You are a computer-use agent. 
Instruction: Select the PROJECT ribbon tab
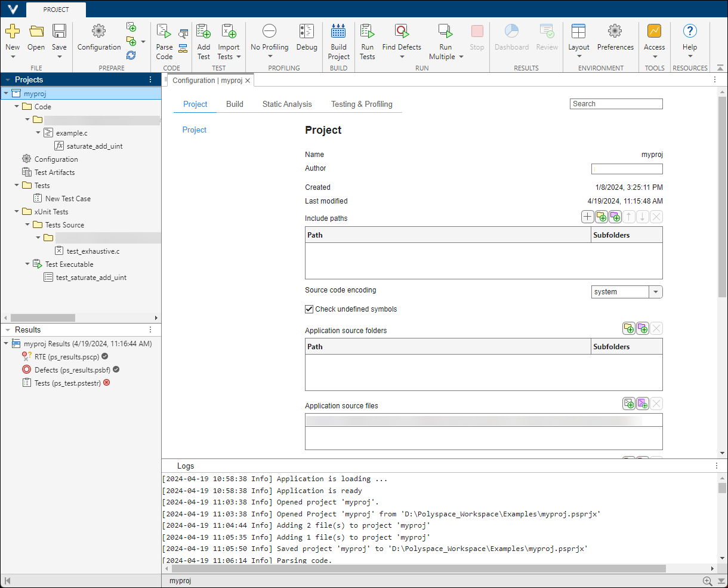click(x=56, y=10)
